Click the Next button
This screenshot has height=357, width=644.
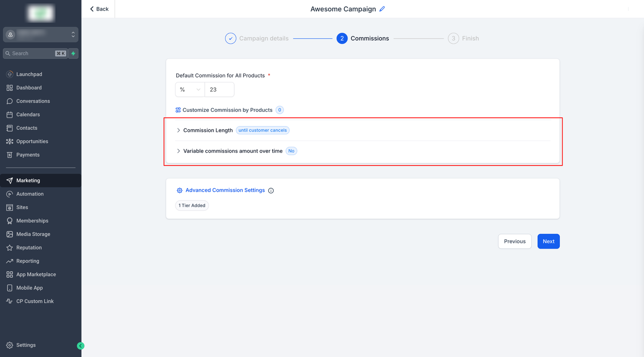[548, 242]
